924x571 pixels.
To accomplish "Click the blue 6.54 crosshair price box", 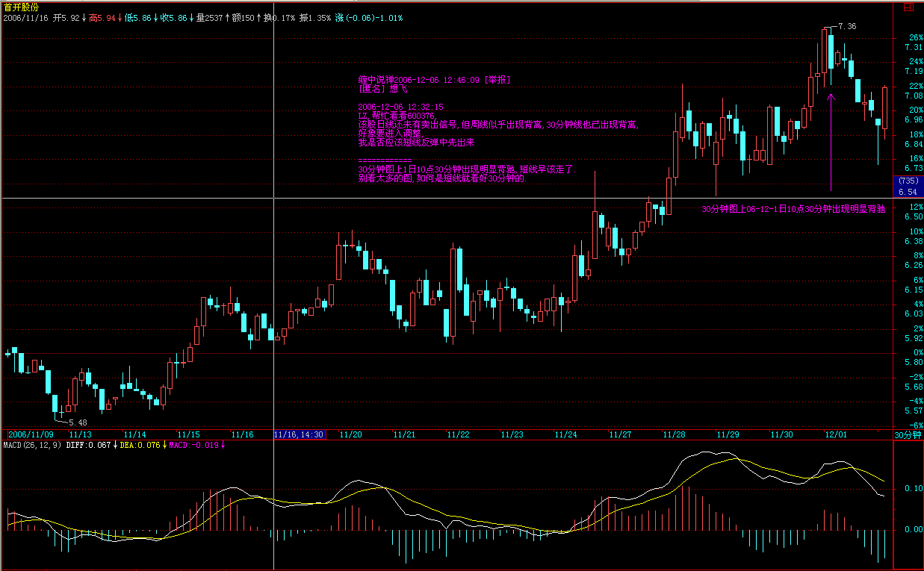I will 908,192.
